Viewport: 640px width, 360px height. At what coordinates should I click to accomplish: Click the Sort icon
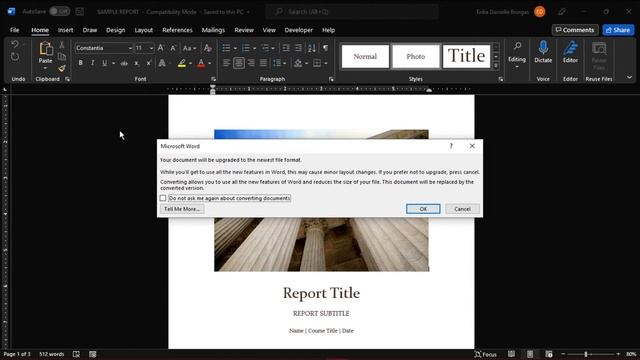tap(312, 48)
